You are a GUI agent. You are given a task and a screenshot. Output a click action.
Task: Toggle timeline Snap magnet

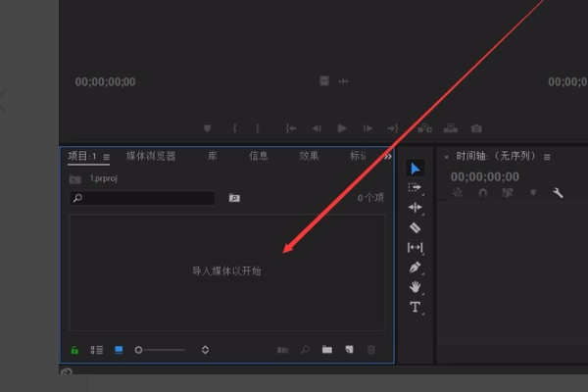point(483,193)
